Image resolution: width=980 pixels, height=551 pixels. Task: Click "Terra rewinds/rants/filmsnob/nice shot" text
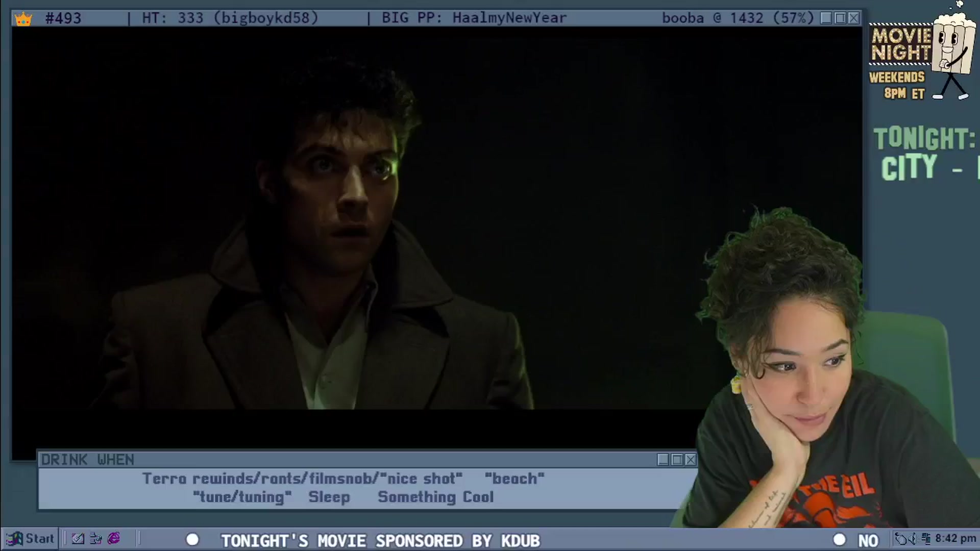pyautogui.click(x=302, y=479)
